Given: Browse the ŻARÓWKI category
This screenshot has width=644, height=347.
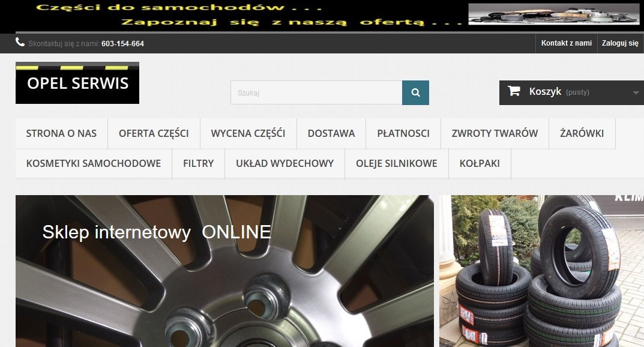Looking at the screenshot, I should pos(582,133).
